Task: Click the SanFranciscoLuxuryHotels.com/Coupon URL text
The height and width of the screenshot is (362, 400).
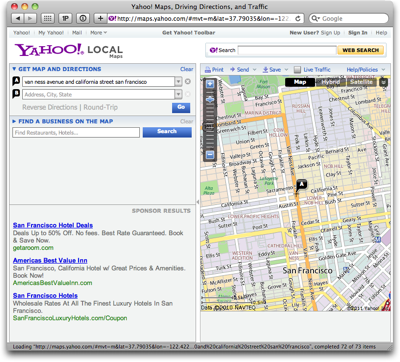Action: point(70,318)
